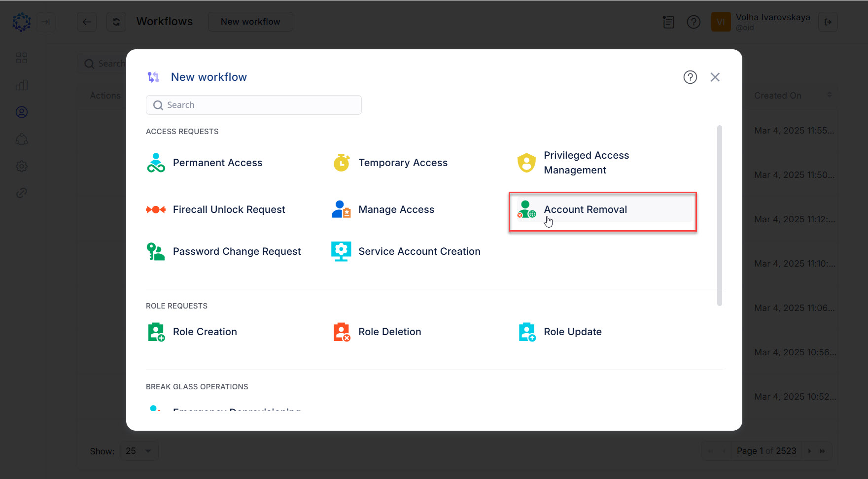Open the Service Account Creation monitor icon
The width and height of the screenshot is (868, 479).
(341, 251)
